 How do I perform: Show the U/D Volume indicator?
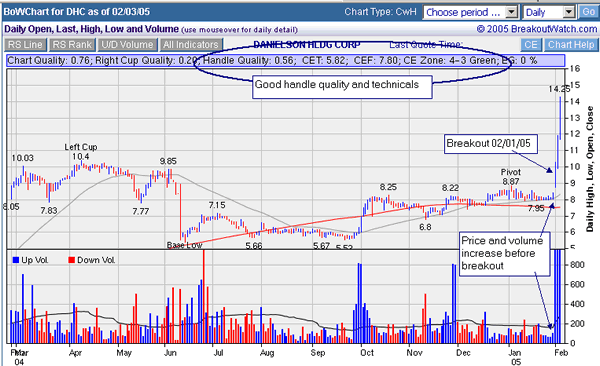point(127,45)
